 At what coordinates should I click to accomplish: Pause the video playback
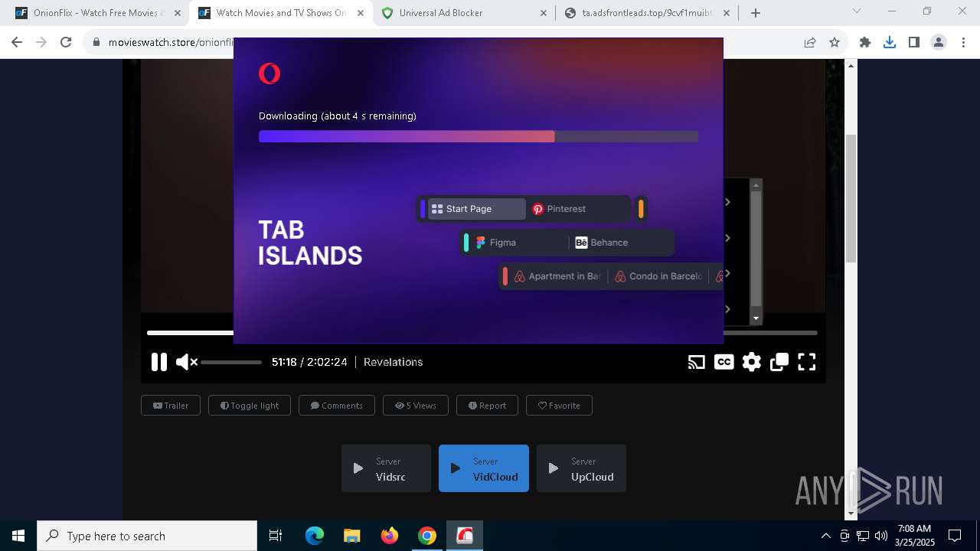159,362
